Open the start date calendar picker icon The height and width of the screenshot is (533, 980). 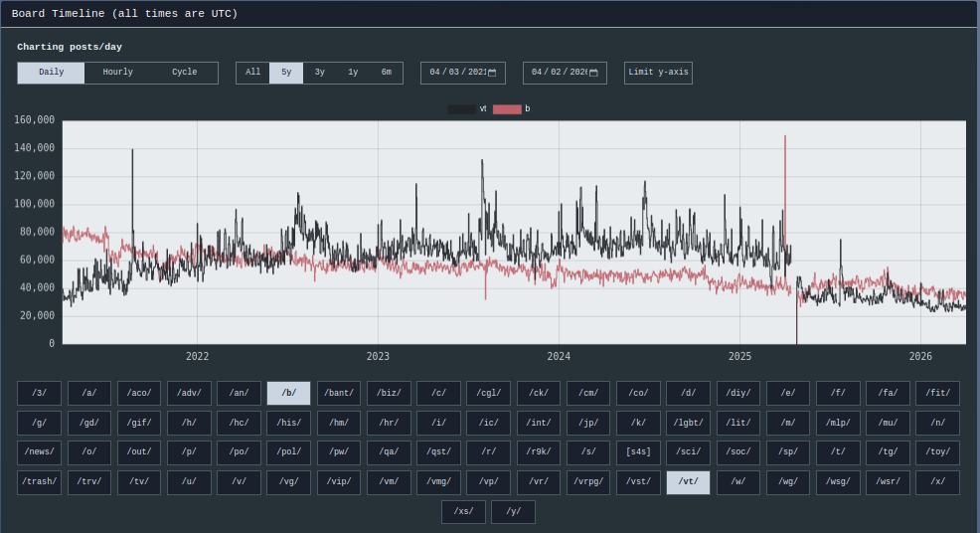click(x=492, y=73)
